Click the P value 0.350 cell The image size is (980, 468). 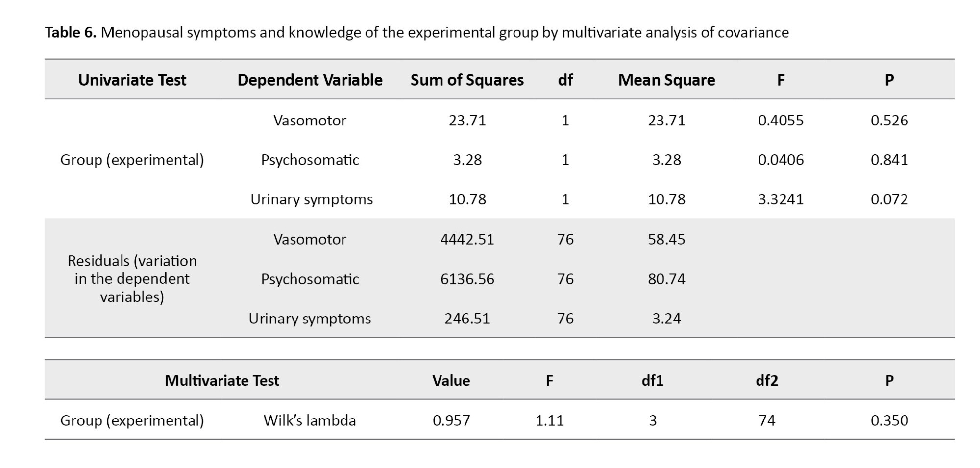click(x=889, y=420)
